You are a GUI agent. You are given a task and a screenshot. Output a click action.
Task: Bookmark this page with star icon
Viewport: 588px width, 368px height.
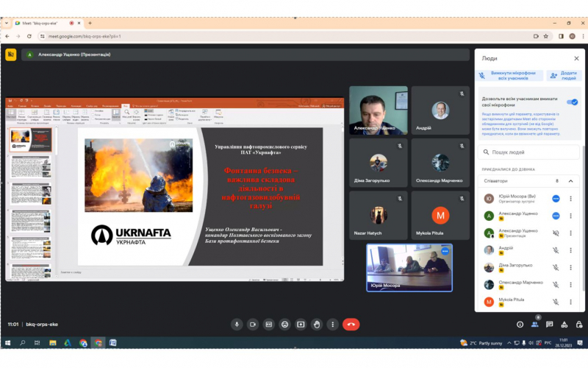(546, 36)
